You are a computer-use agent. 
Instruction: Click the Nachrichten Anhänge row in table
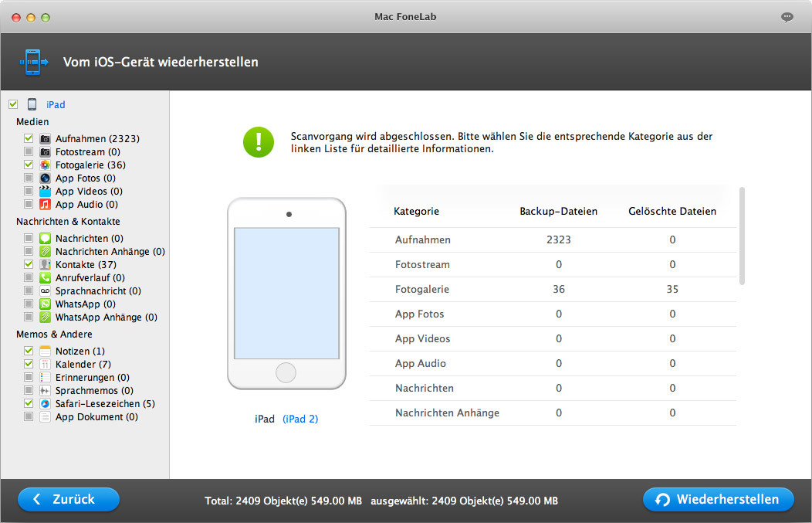(x=553, y=413)
